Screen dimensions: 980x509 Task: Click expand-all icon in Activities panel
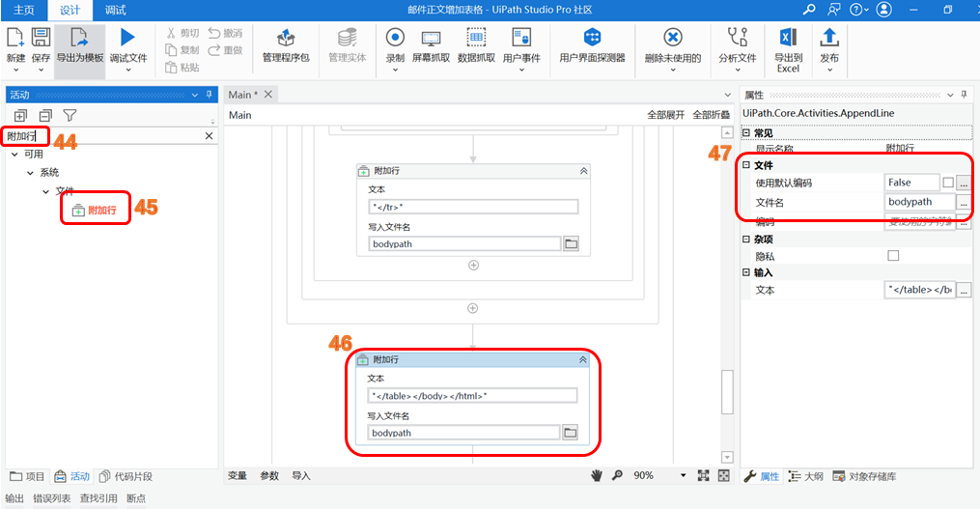(x=20, y=116)
